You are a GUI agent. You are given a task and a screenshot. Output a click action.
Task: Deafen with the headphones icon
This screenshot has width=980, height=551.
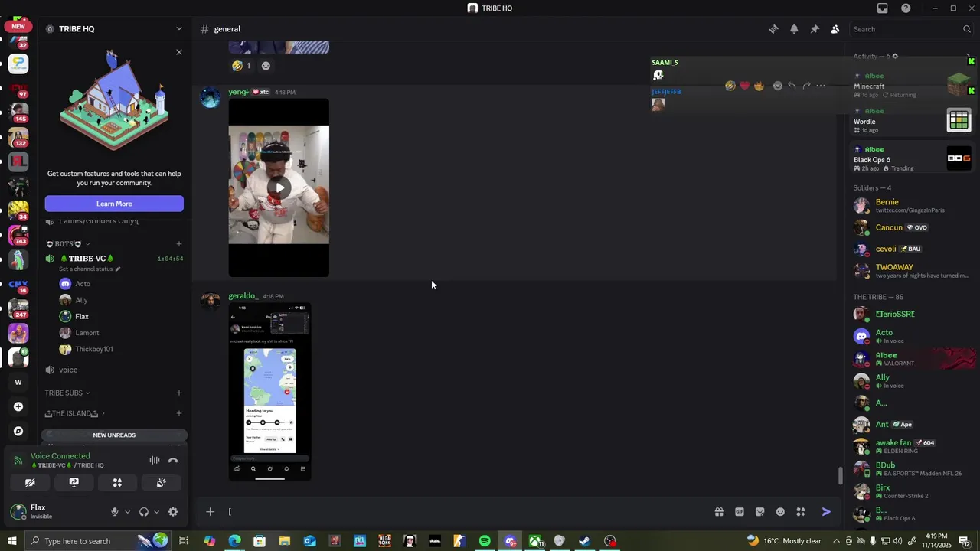click(x=143, y=512)
